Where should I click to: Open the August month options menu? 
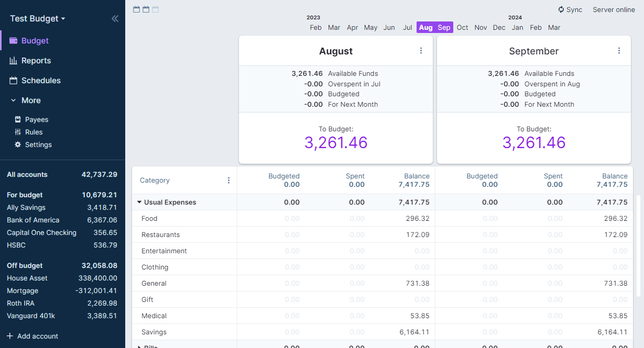click(421, 50)
